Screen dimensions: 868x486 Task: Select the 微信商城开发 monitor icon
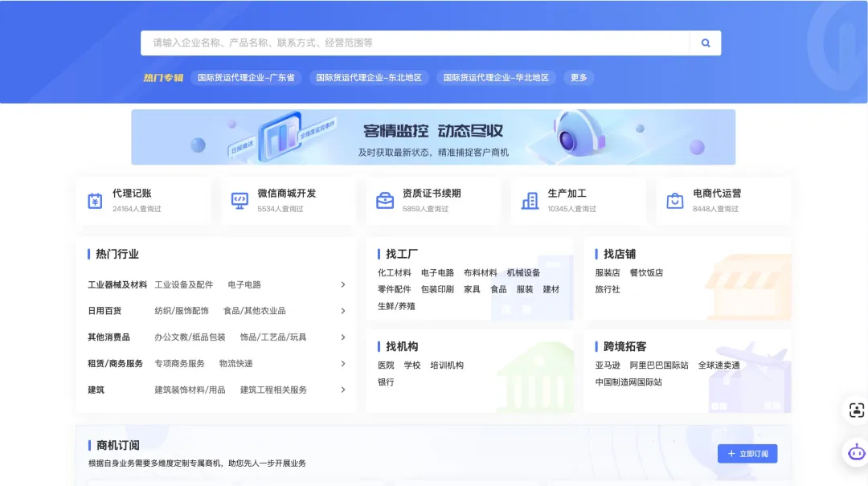239,199
